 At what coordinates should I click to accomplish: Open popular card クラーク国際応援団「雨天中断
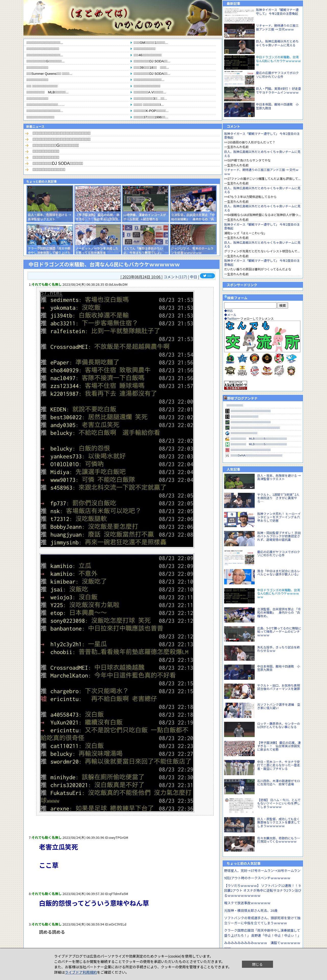[x=49, y=239]
